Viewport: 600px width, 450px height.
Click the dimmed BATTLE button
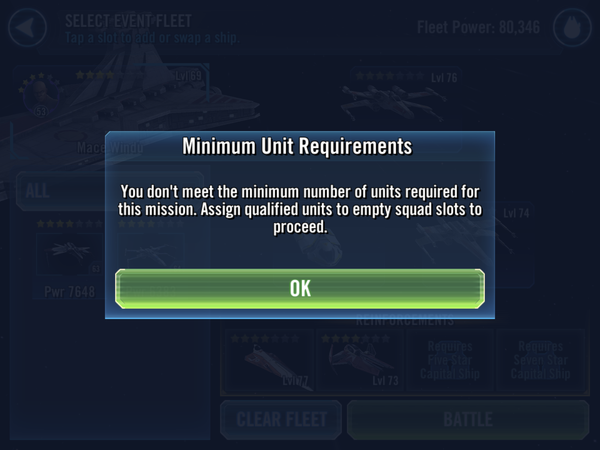point(467,420)
